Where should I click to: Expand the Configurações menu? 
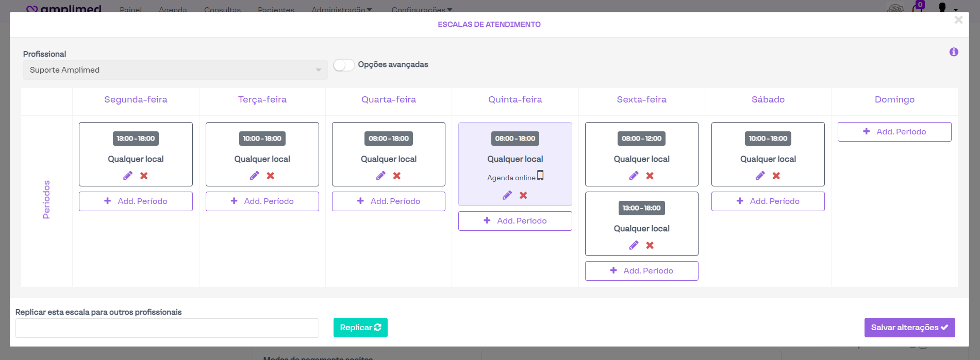click(x=421, y=9)
